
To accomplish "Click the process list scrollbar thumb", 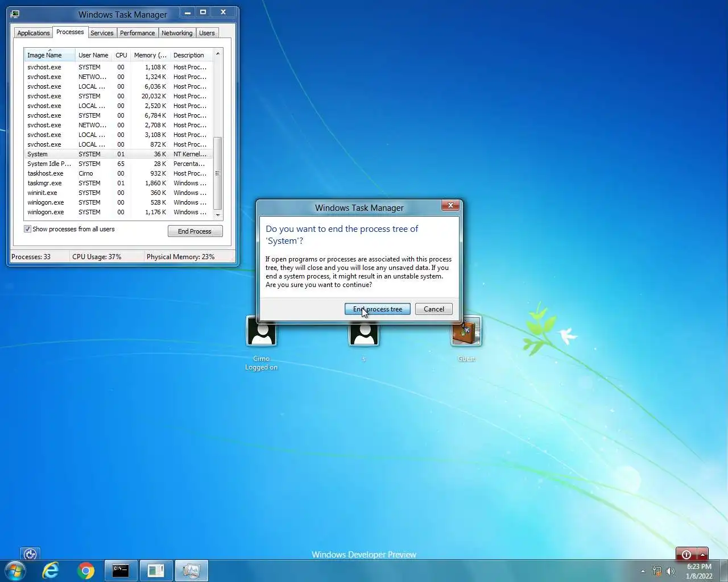I will coord(217,173).
